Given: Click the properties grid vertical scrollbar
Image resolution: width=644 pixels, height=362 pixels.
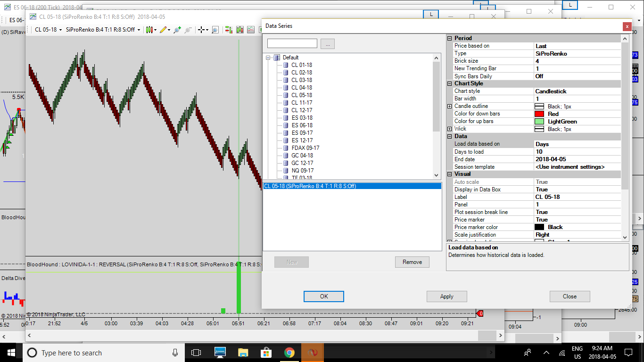Looking at the screenshot, I should coord(625,138).
